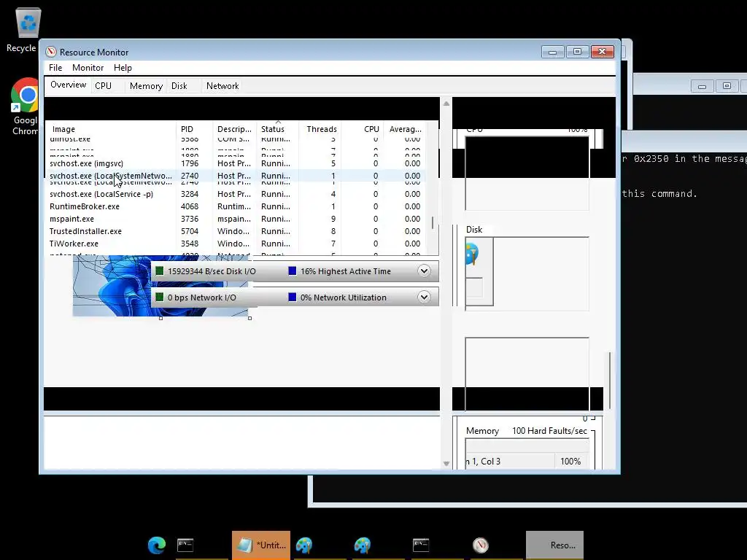Open the File menu
This screenshot has height=560, width=747.
click(55, 68)
